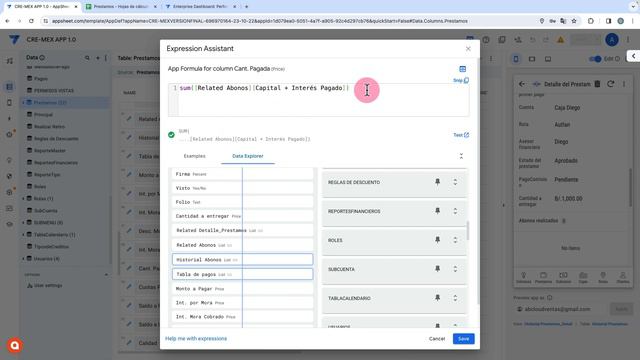The image size is (640, 360).
Task: Select the desktop preview icon
Action: pyautogui.click(x=548, y=59)
